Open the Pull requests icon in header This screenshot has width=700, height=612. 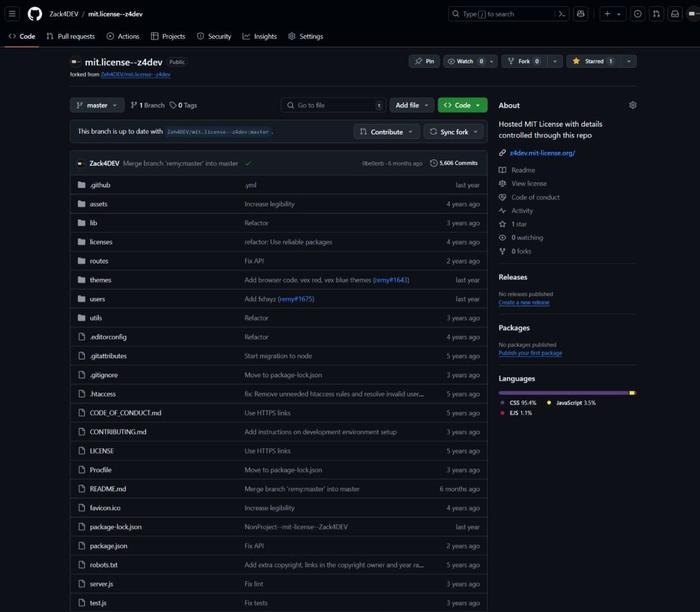click(x=656, y=14)
